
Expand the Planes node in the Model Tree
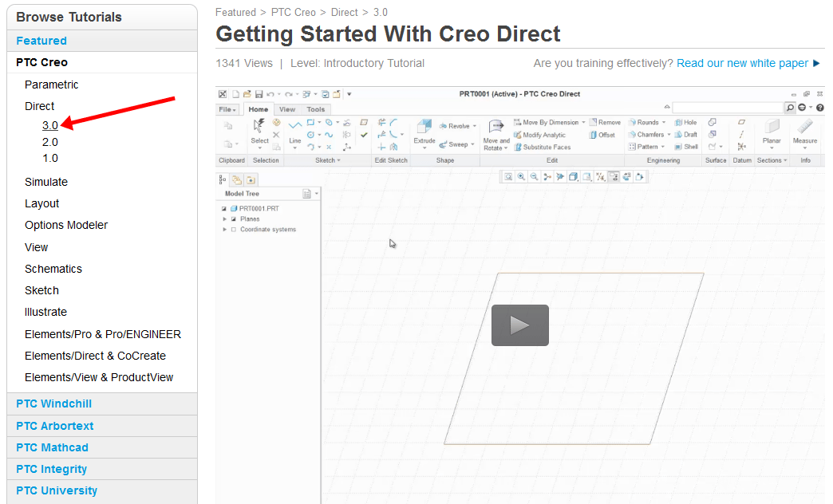[x=225, y=219]
